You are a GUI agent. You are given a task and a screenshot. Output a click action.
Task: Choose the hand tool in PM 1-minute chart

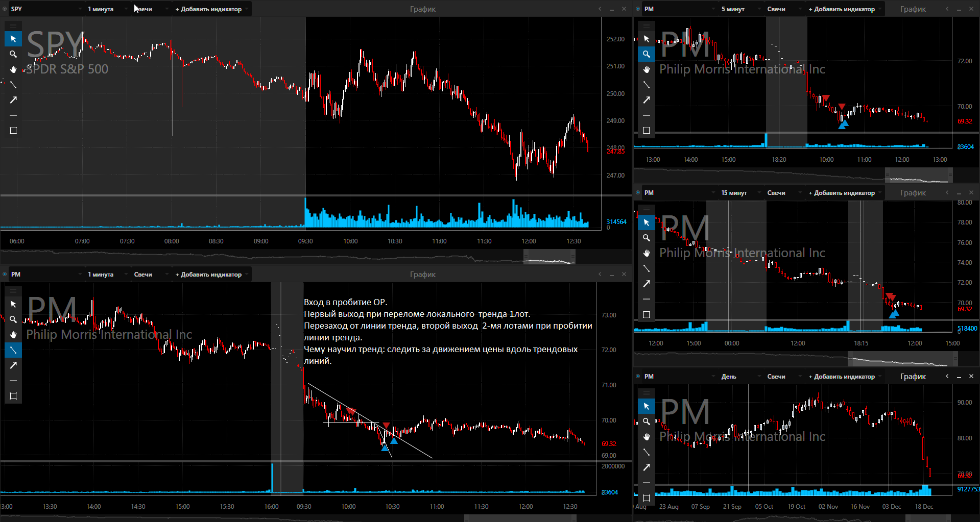click(13, 335)
